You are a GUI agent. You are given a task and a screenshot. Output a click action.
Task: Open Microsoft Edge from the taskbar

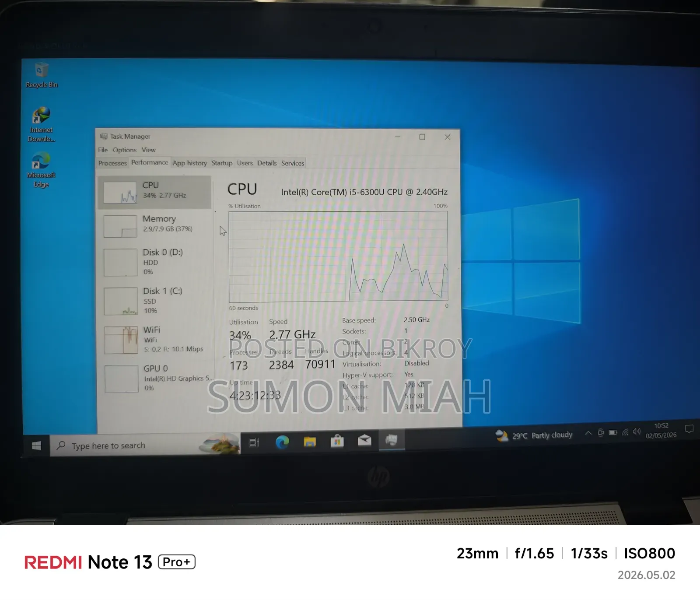coord(282,442)
